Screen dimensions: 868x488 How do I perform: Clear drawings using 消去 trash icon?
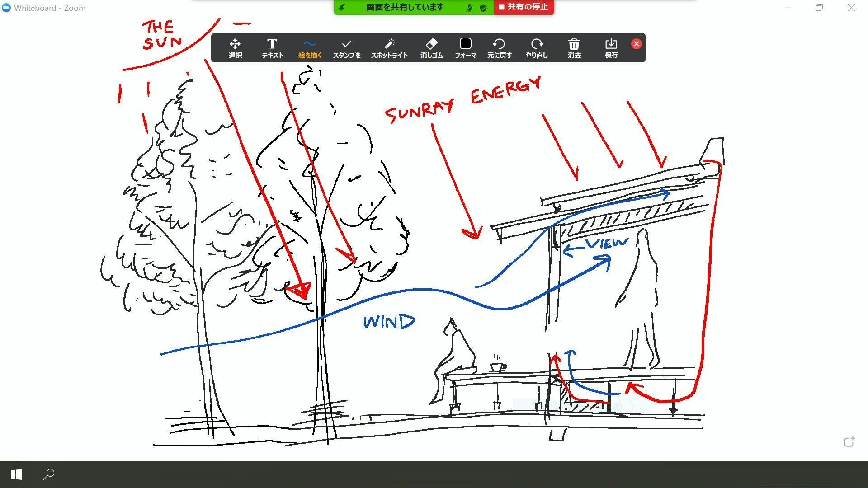[574, 48]
